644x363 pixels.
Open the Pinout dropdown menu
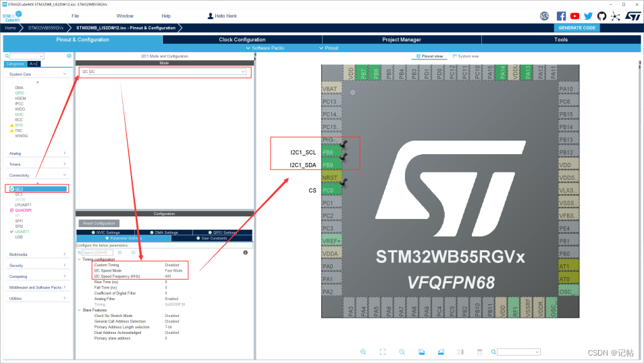pos(329,48)
